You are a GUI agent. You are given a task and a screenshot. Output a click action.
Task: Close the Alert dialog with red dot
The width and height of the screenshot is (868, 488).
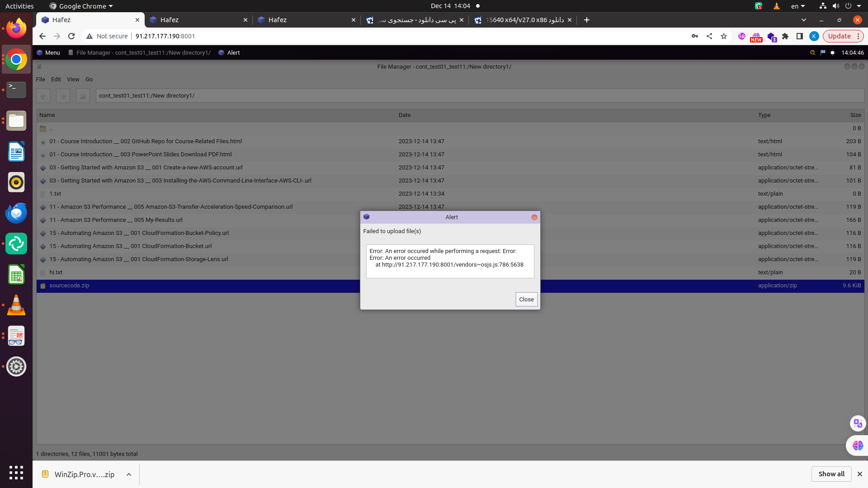[x=534, y=217]
